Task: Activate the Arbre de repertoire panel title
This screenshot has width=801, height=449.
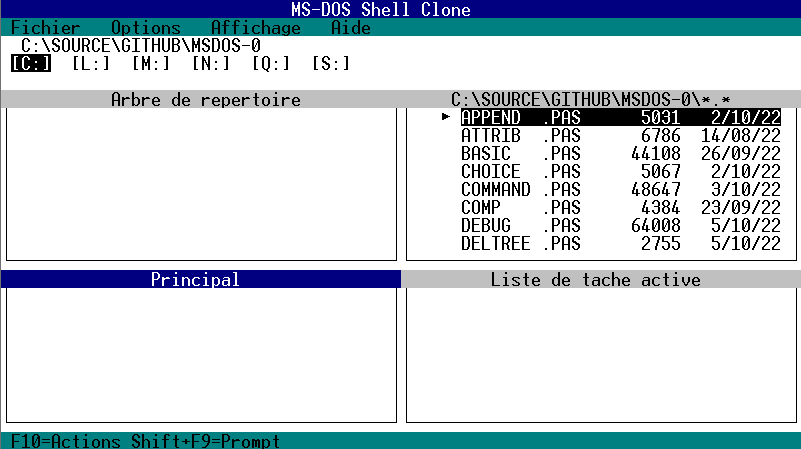Action: point(205,100)
